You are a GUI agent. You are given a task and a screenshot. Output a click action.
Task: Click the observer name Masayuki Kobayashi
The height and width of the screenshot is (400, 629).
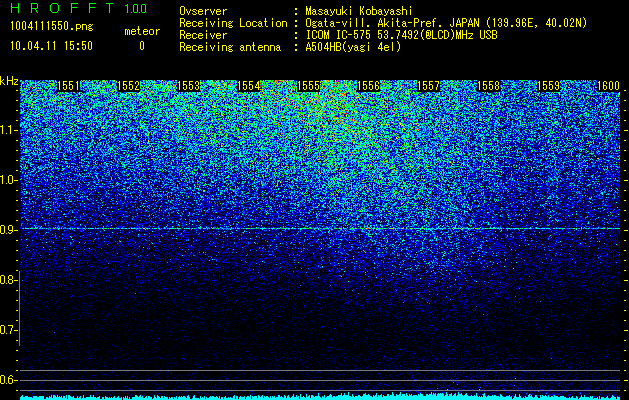pos(359,11)
